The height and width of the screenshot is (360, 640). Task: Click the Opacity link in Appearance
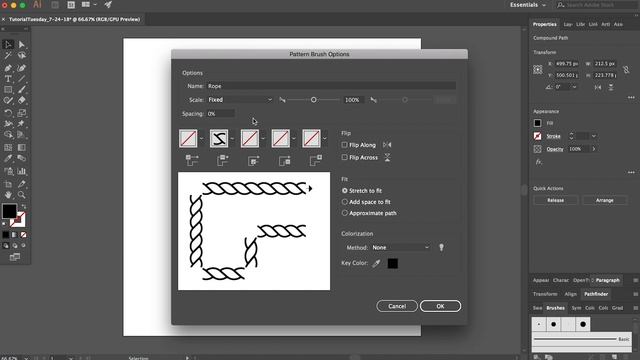555,149
